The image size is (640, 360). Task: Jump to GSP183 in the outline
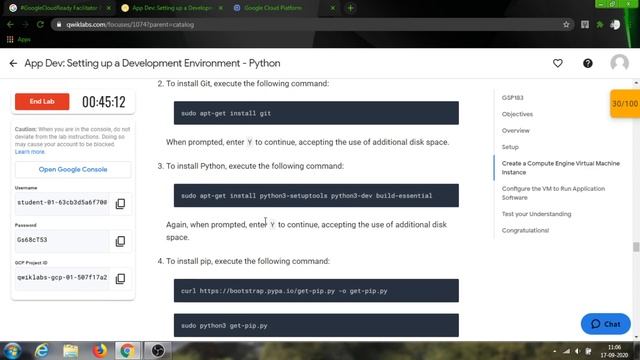click(x=512, y=98)
